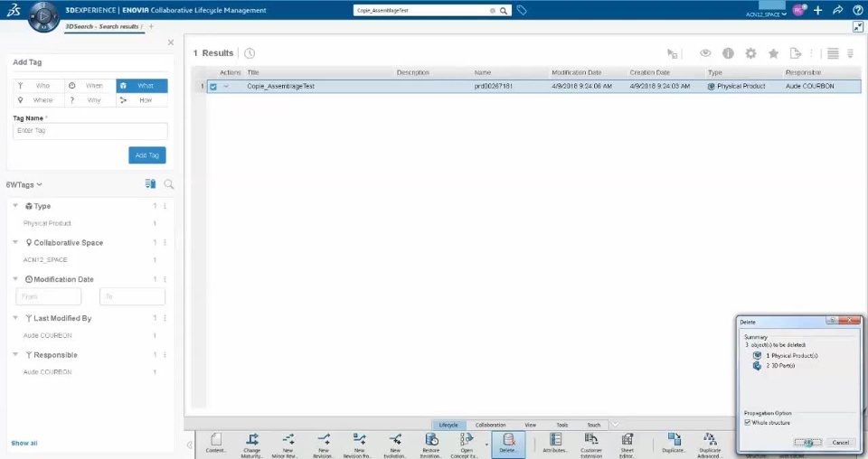Screen dimensions: 868x459
Task: Click the Open Concept Explorer tool
Action: pos(467,445)
